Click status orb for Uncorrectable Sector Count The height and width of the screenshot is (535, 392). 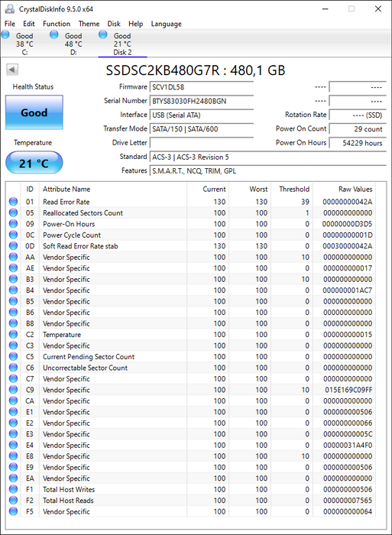13,368
